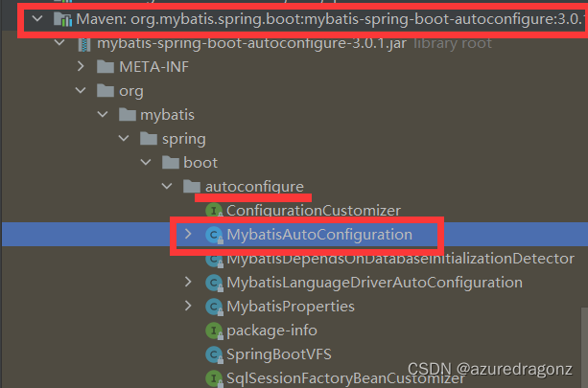Click the ConfigurationCustomizer interface icon
This screenshot has height=388, width=588.
[x=215, y=211]
